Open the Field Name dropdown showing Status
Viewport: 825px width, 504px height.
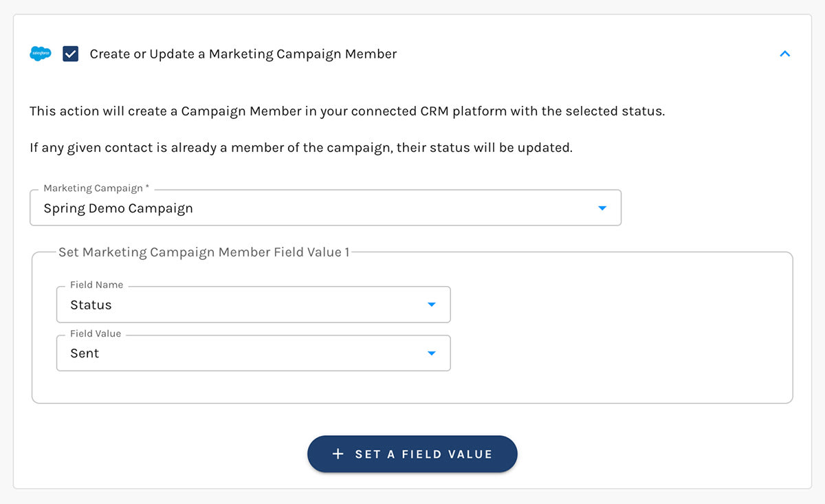click(x=253, y=305)
